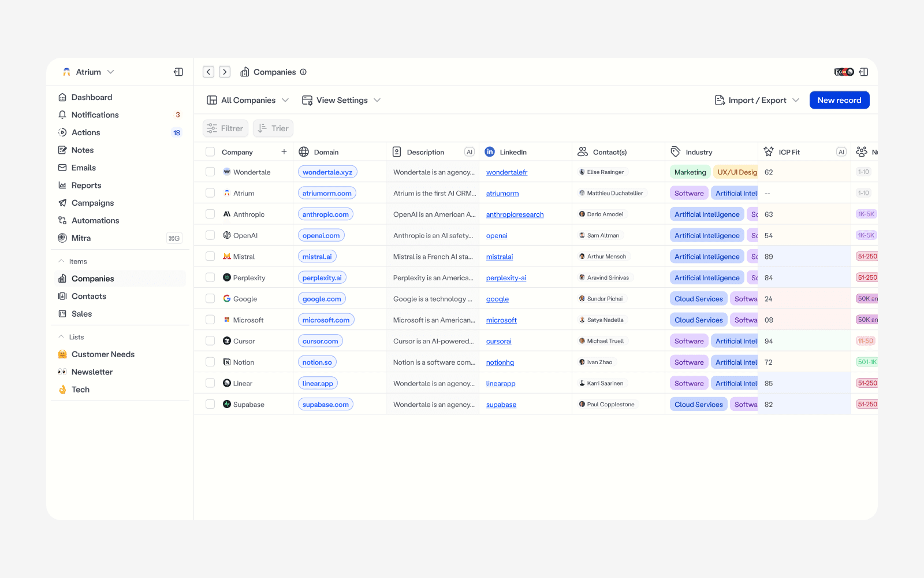Click the info icon next to Companies title
Screen dimensions: 924x578
tap(303, 72)
